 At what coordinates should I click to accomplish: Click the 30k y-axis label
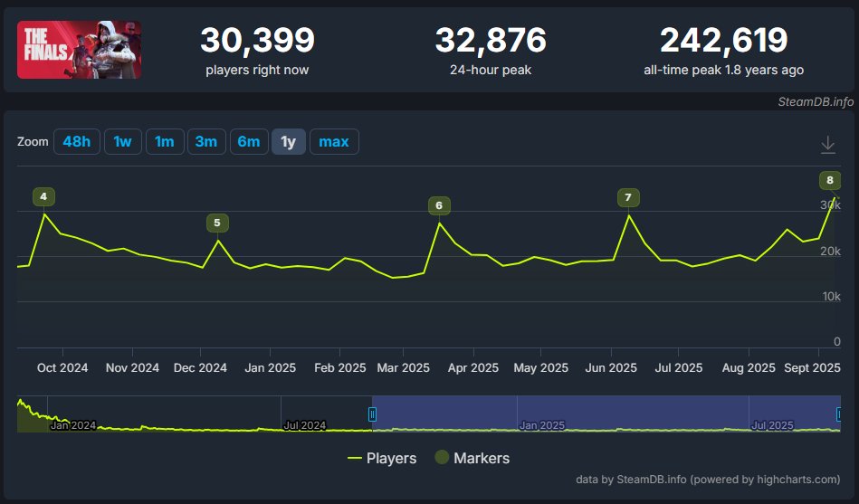pos(831,204)
